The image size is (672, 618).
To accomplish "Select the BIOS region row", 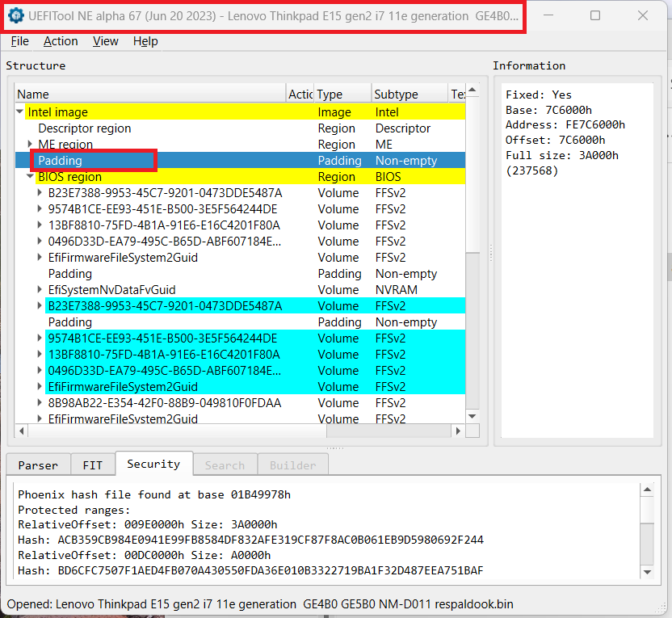I will coord(240,177).
